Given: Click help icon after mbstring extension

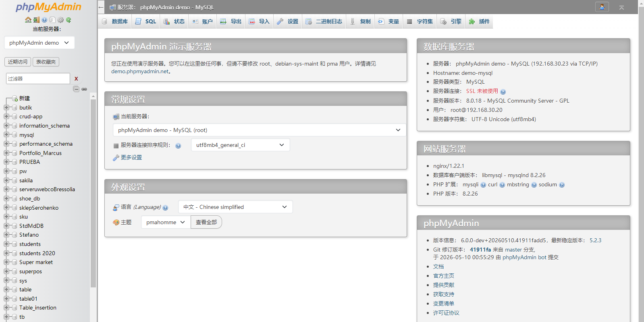Looking at the screenshot, I should coord(534,185).
